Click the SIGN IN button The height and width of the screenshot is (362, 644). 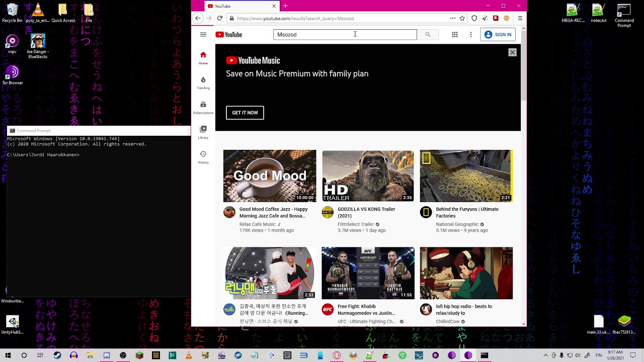(498, 35)
